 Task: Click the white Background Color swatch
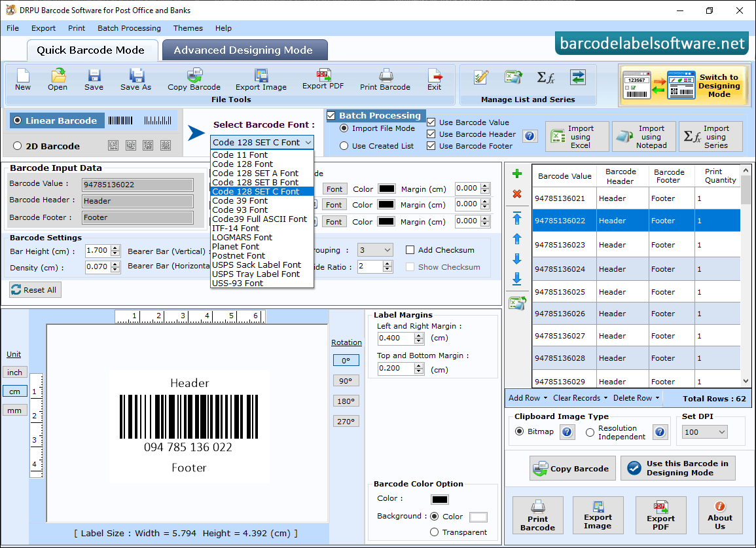478,517
